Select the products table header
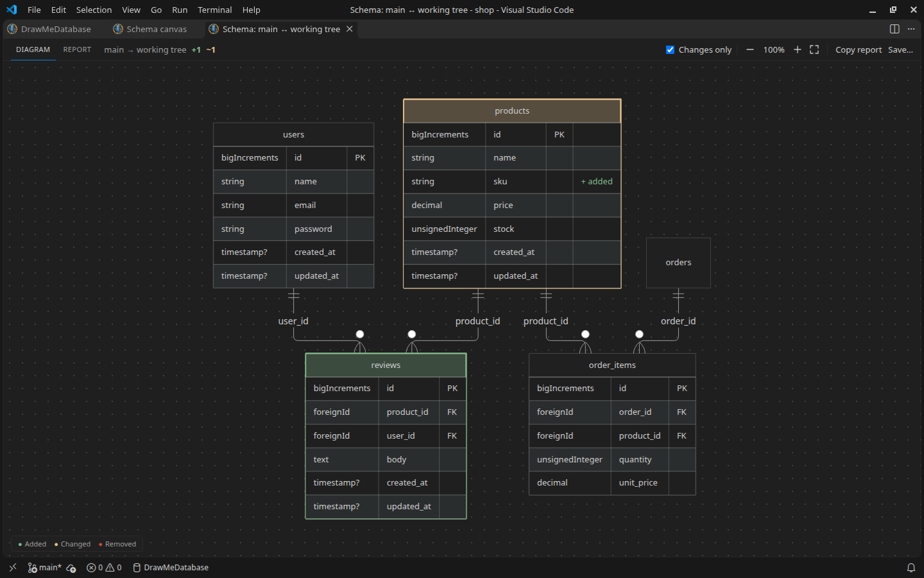The height and width of the screenshot is (578, 924). (x=512, y=110)
